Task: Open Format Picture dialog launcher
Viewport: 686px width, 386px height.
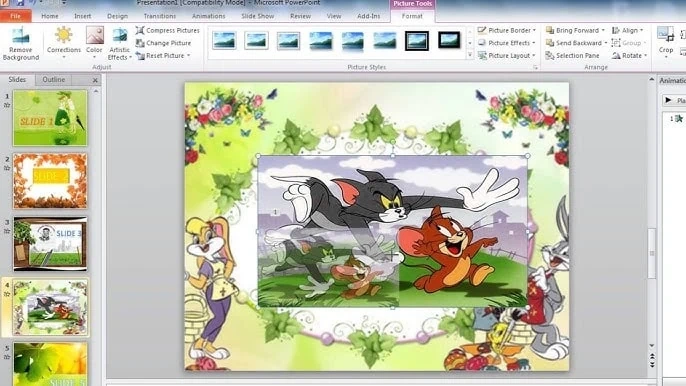Action: [536, 67]
